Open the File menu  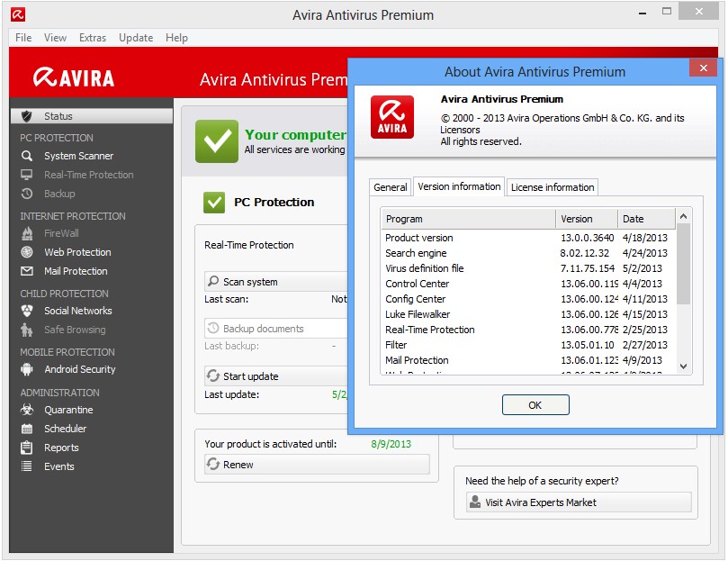click(x=23, y=38)
